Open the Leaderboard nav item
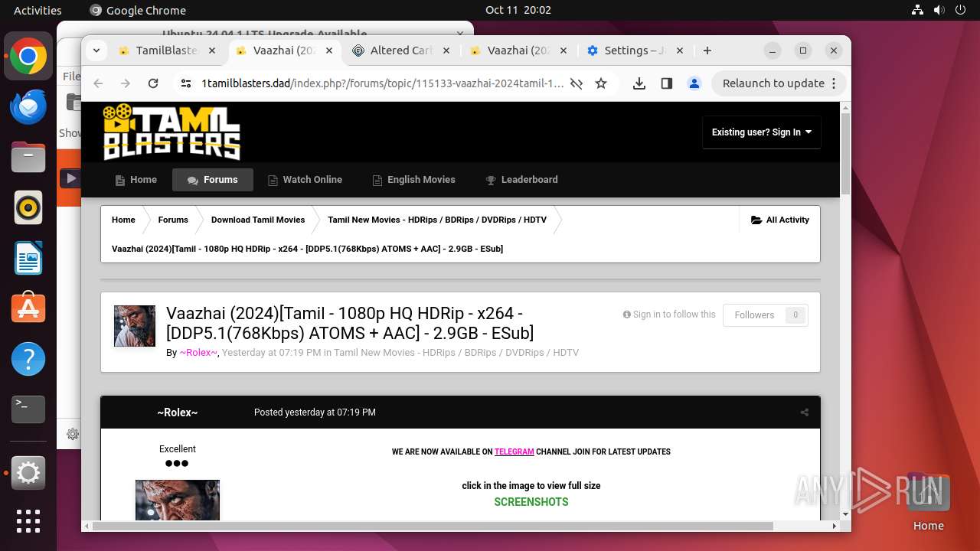This screenshot has height=551, width=980. tap(522, 180)
